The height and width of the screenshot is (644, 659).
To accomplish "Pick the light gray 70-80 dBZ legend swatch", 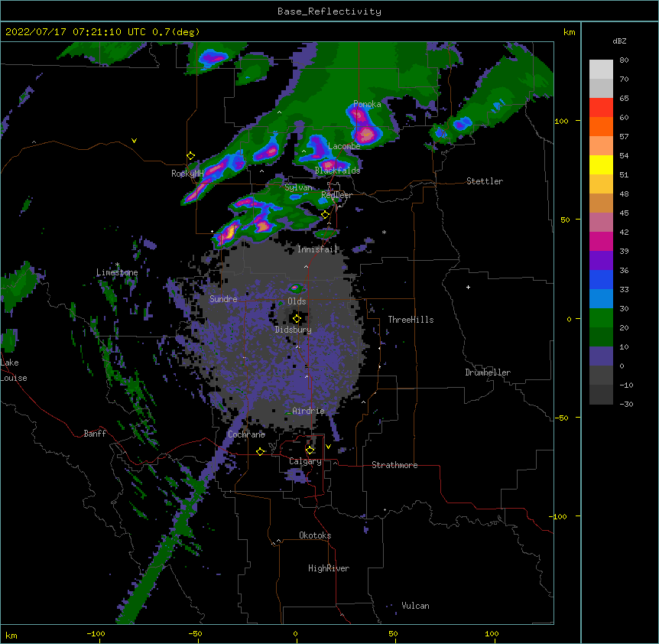I will click(601, 70).
